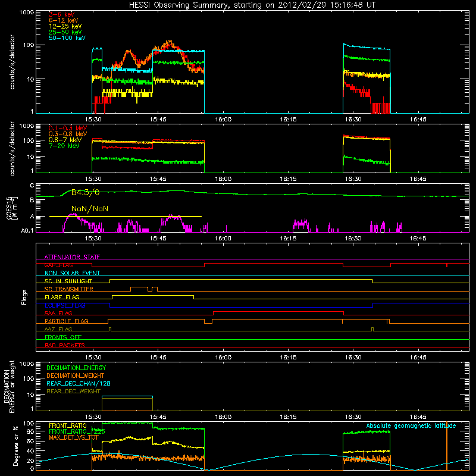Select the AAZ_FLAG label

pos(58,329)
